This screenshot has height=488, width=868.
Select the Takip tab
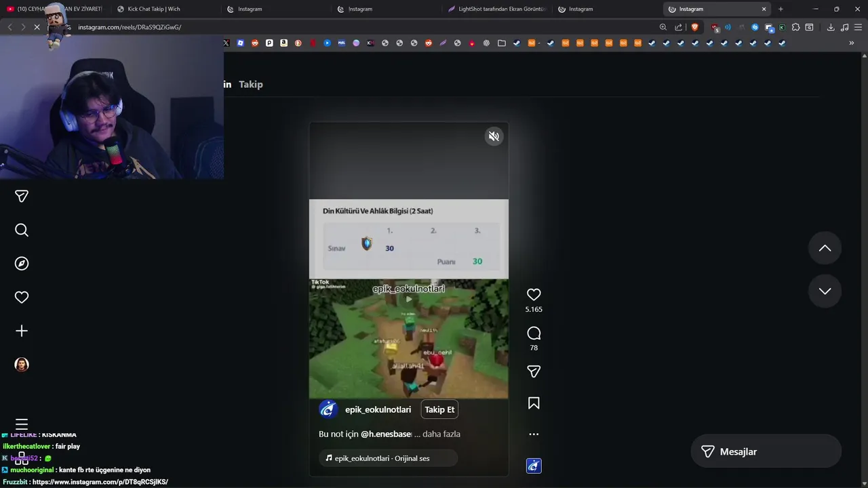pos(250,84)
